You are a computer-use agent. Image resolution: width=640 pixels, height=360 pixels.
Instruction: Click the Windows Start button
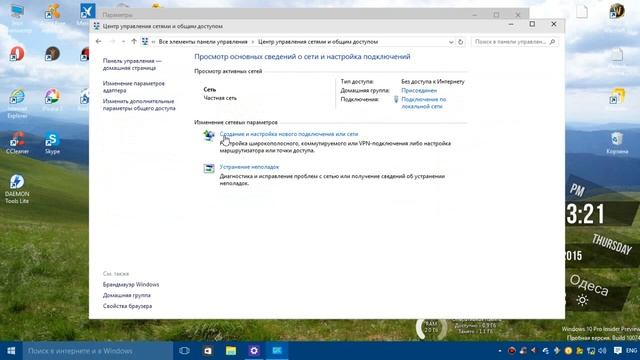click(x=11, y=351)
